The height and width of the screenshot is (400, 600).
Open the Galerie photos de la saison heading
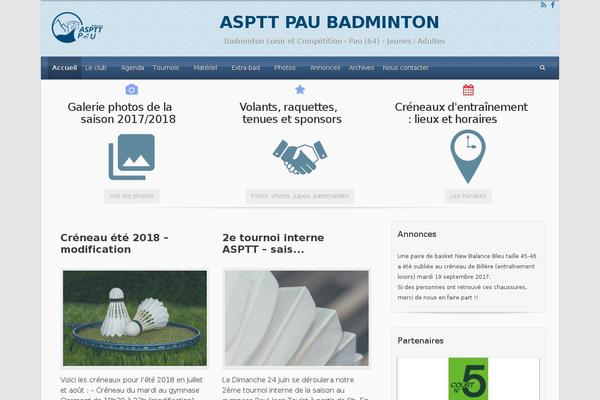coord(120,113)
